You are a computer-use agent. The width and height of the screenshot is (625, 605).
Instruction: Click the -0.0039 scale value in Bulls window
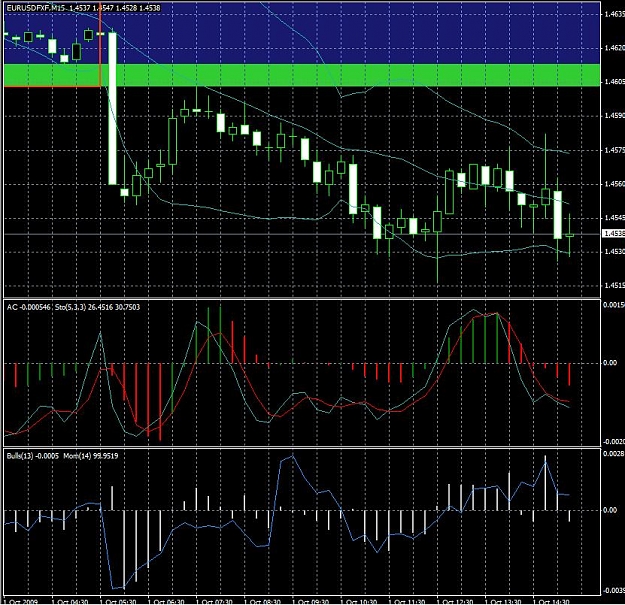pos(614,591)
